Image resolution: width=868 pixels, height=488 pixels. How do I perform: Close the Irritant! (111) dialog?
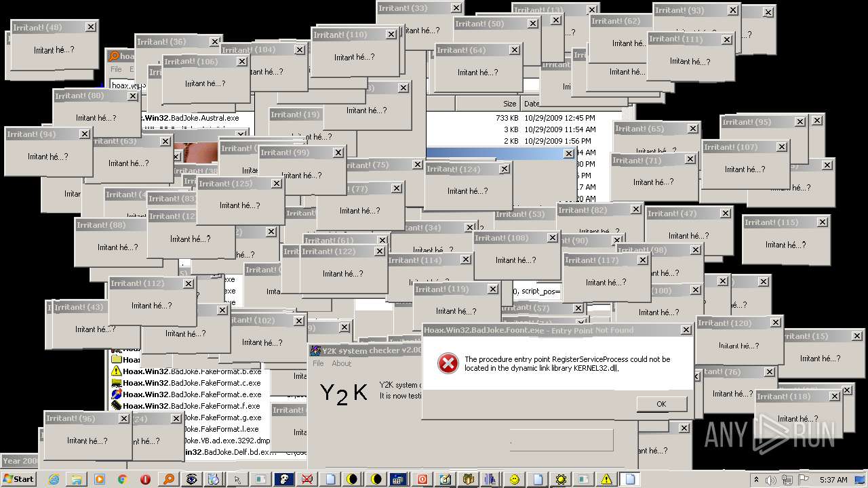727,39
